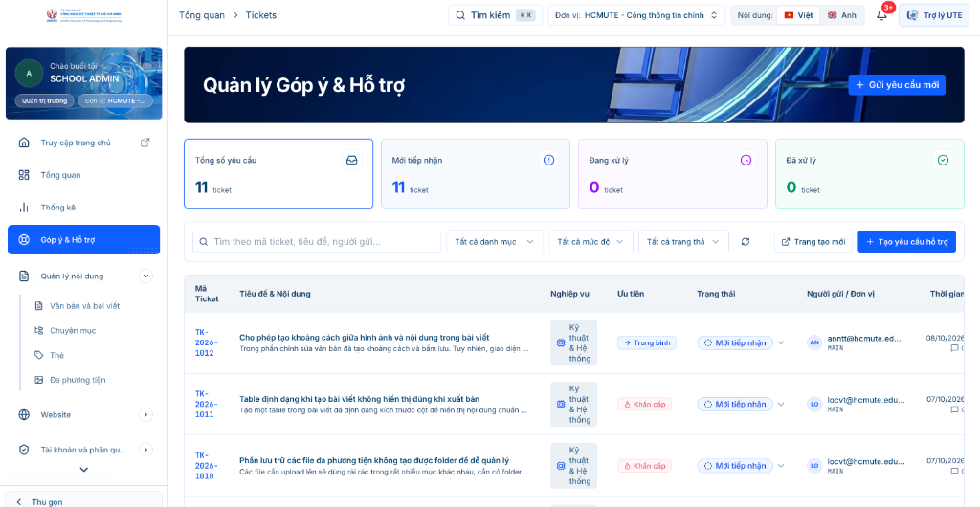
Task: Open the Tất cả mức độ filter
Action: point(590,242)
